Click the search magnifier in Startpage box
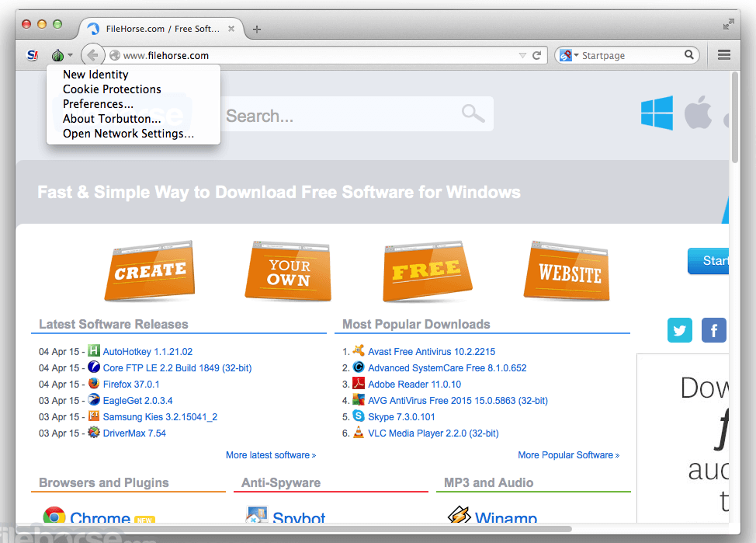Screen dimensions: 756x543 click(689, 55)
